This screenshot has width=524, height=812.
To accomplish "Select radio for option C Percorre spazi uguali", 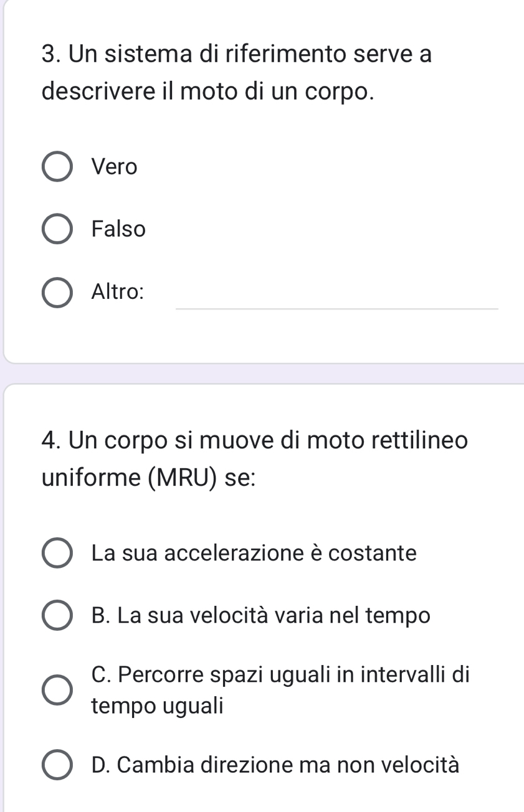I will point(57,691).
